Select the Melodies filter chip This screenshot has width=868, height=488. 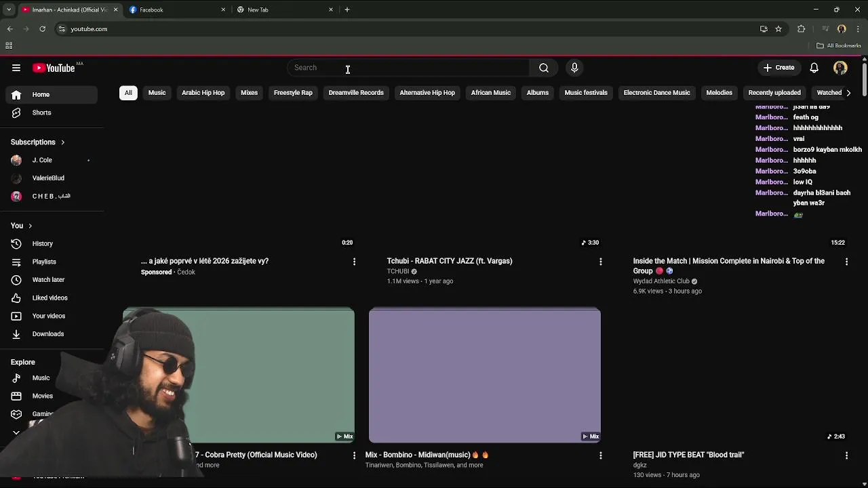point(719,93)
